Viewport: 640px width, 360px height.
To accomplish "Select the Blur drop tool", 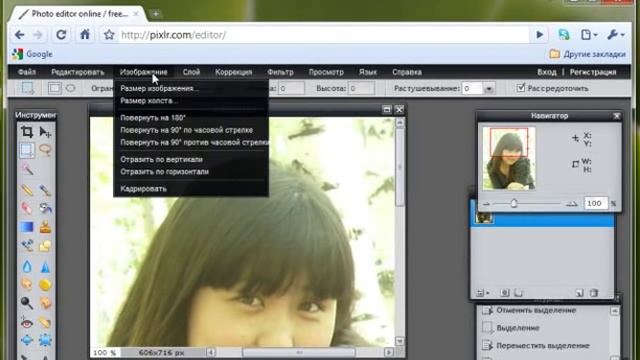I will pos(27,267).
